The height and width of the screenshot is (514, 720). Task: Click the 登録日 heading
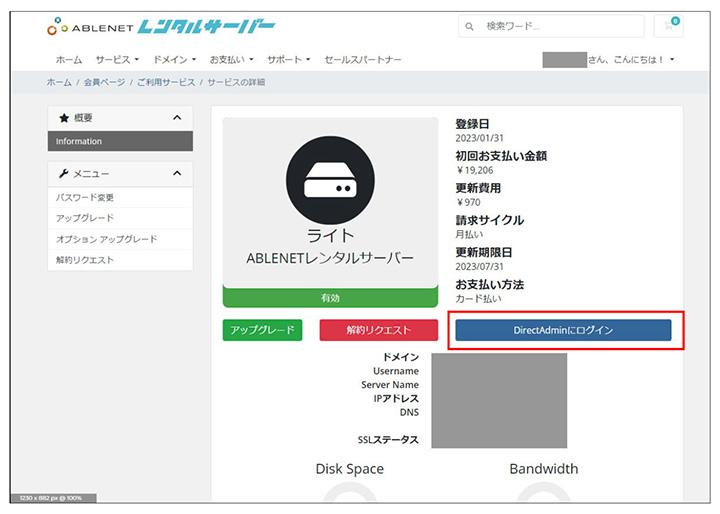click(472, 124)
